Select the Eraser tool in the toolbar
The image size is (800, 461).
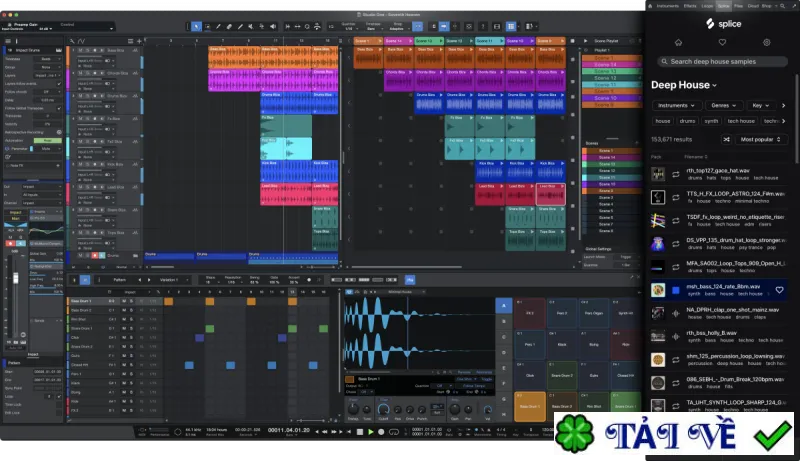229,27
